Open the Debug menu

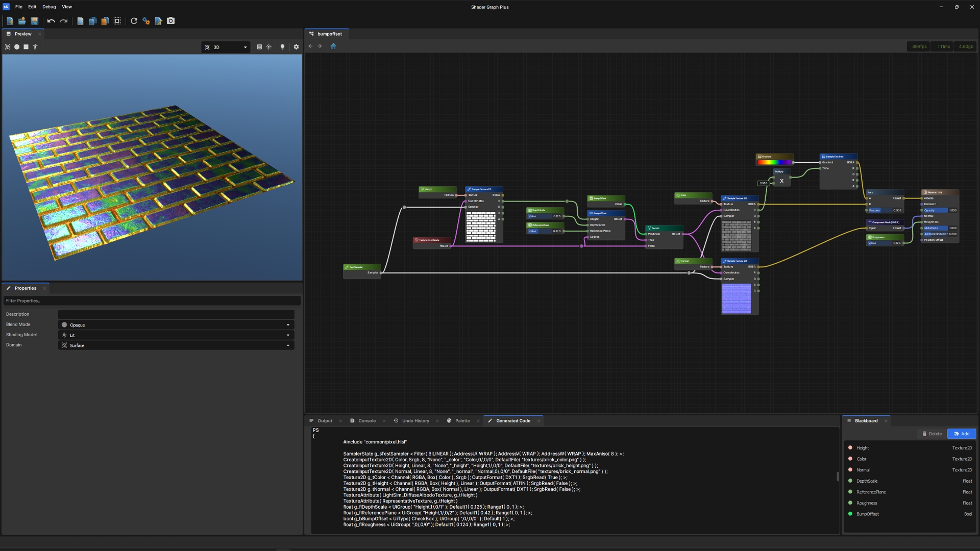click(x=49, y=7)
